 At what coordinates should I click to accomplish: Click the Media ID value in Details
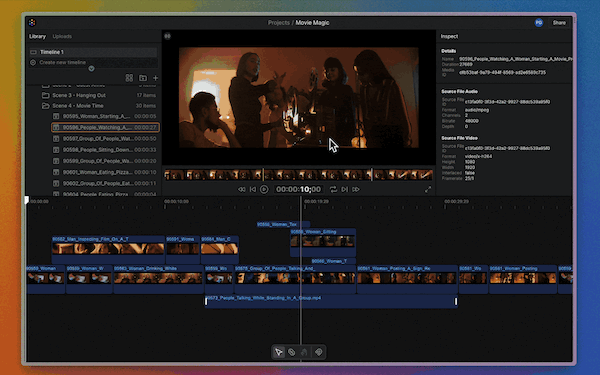(x=502, y=72)
